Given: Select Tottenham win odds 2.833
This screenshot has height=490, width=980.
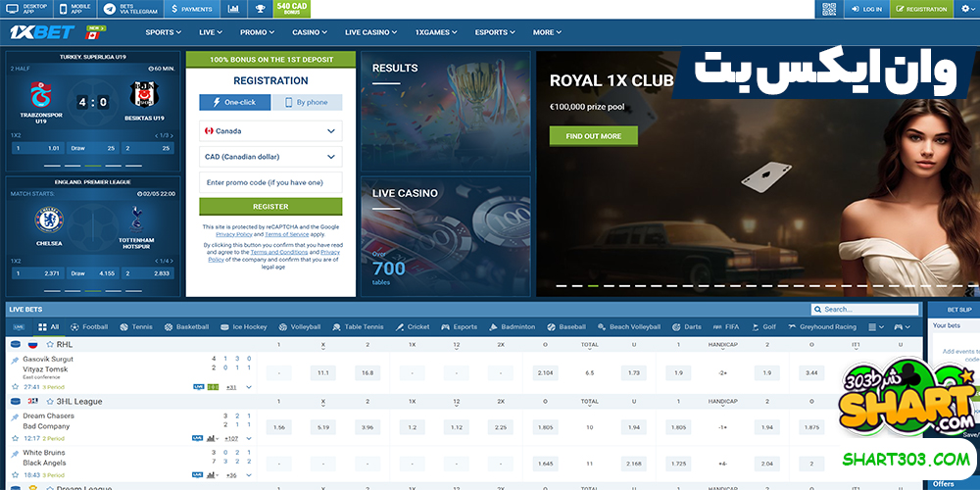Looking at the screenshot, I should (148, 273).
